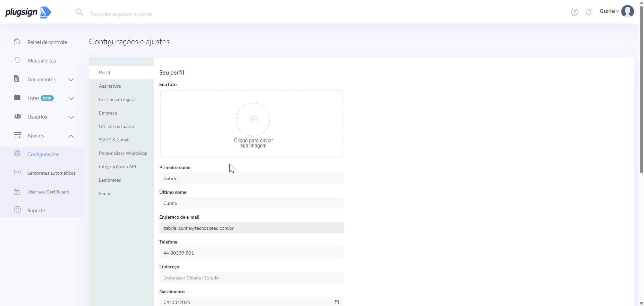Click the Documentos file icon

pyautogui.click(x=16, y=79)
